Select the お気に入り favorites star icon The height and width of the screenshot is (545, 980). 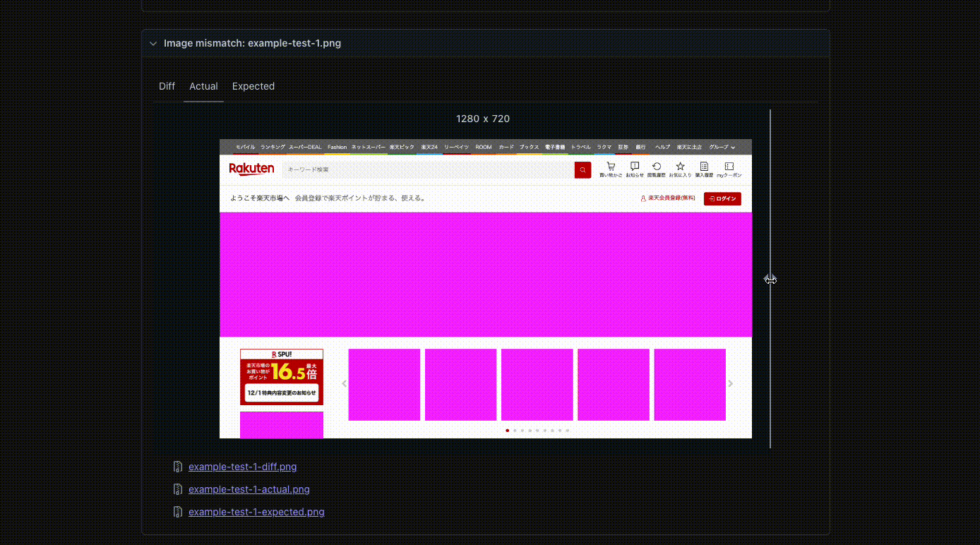680,167
